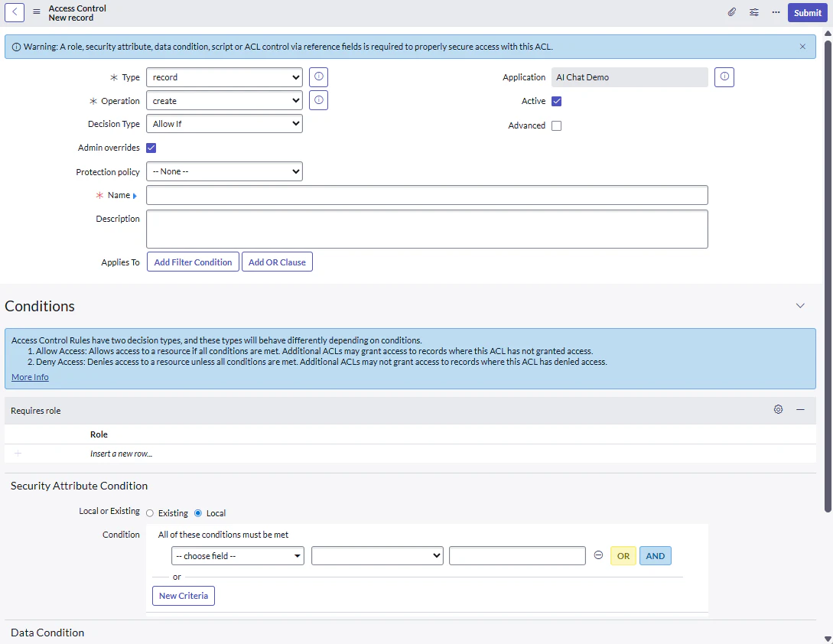
Task: Click the attachments paperclip icon
Action: pos(731,12)
